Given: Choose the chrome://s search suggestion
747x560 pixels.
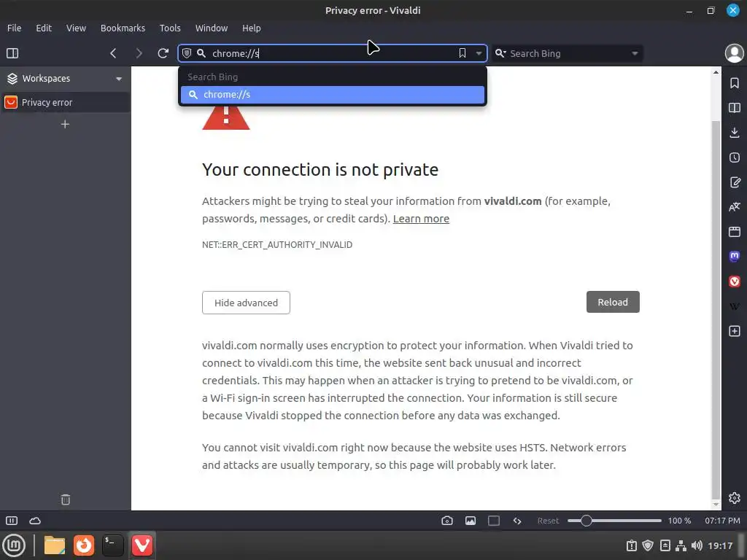Looking at the screenshot, I should coord(333,95).
